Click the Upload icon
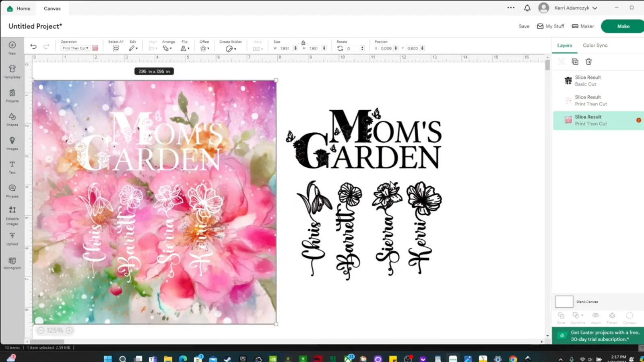This screenshot has height=362, width=644. click(12, 236)
